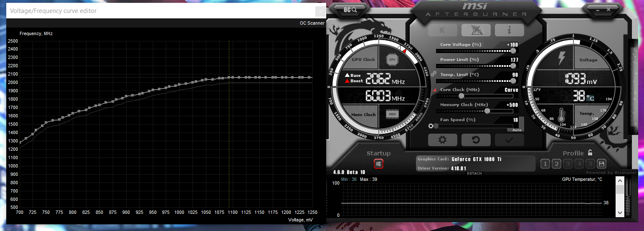Image resolution: width=644 pixels, height=231 pixels.
Task: Click the Power Limit slider handle
Action: coord(513,66)
